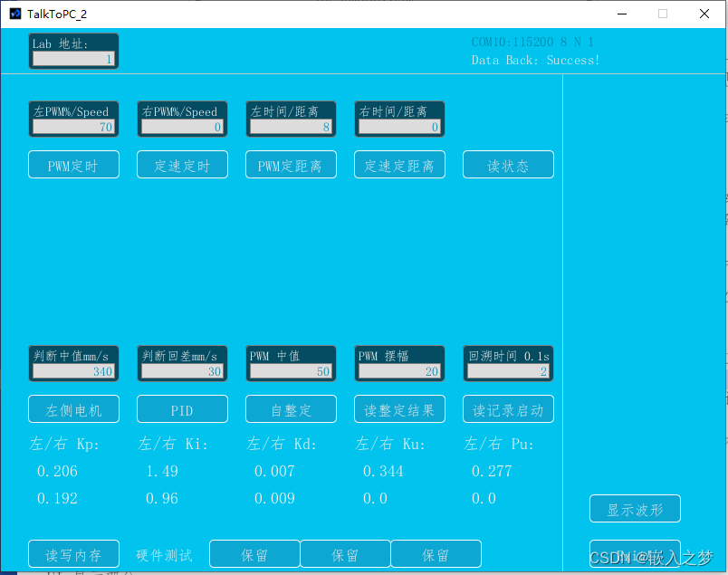This screenshot has width=728, height=575.
Task: Minimize the TalkToPC_2 window
Action: coord(622,14)
